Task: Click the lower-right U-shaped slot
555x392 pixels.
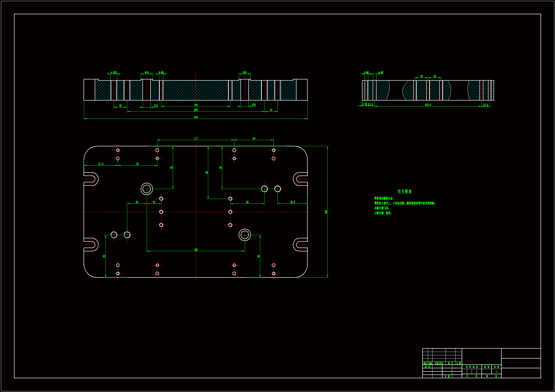Action: coord(300,245)
